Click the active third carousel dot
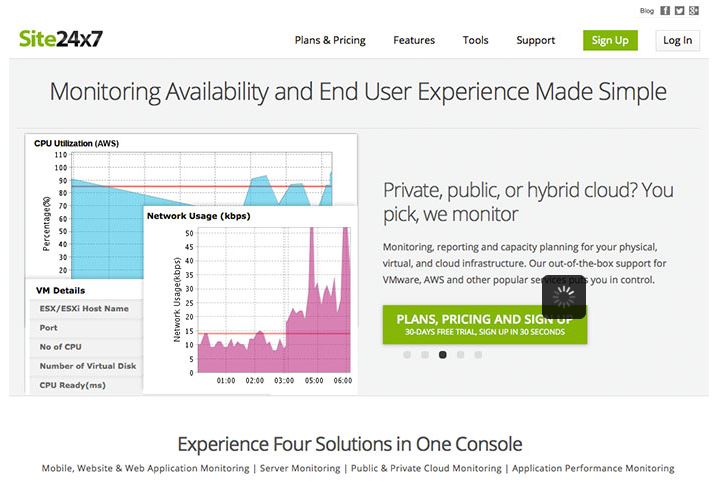This screenshot has width=720, height=490. click(x=443, y=354)
